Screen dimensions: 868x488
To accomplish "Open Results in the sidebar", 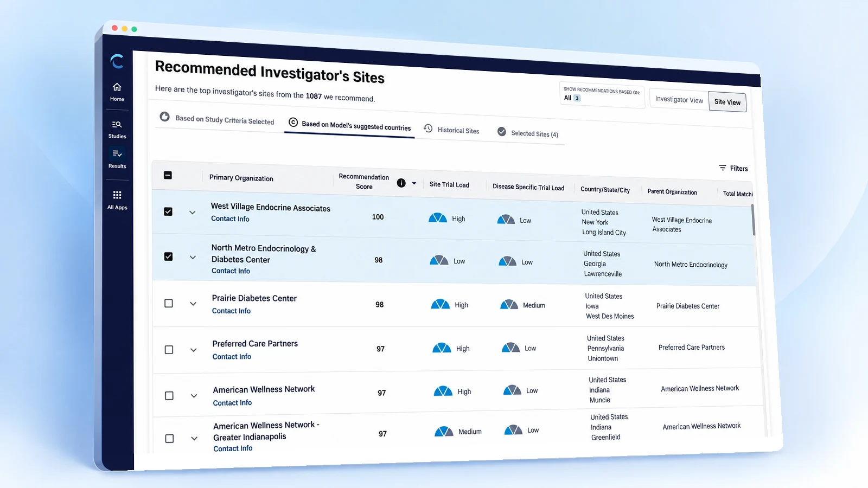I will point(117,158).
